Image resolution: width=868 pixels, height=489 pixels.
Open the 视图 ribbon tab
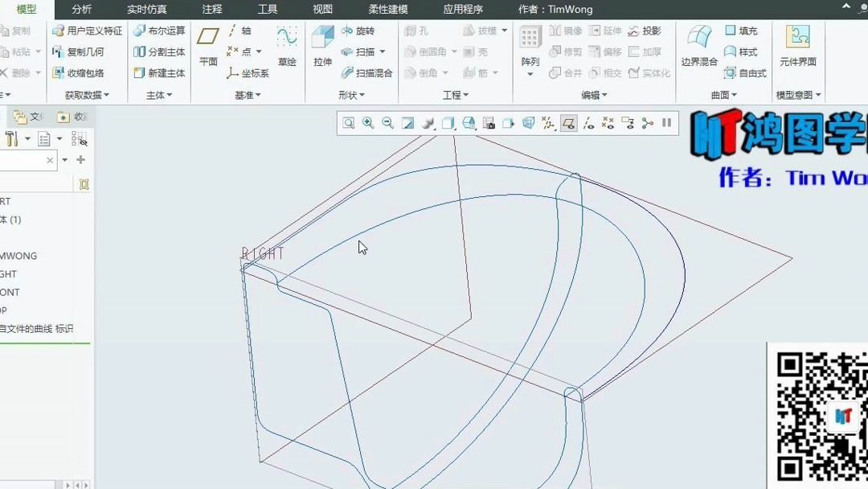pos(322,9)
